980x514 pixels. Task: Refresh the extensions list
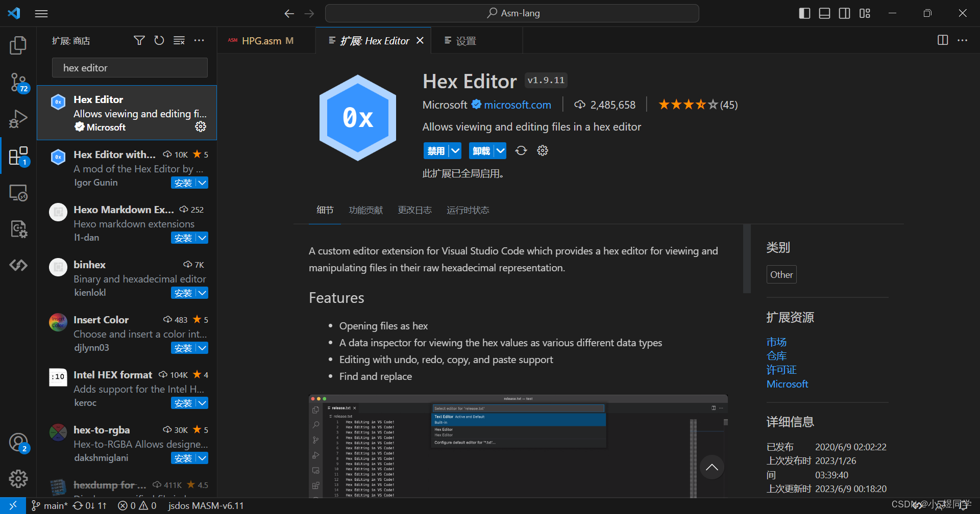pyautogui.click(x=159, y=40)
